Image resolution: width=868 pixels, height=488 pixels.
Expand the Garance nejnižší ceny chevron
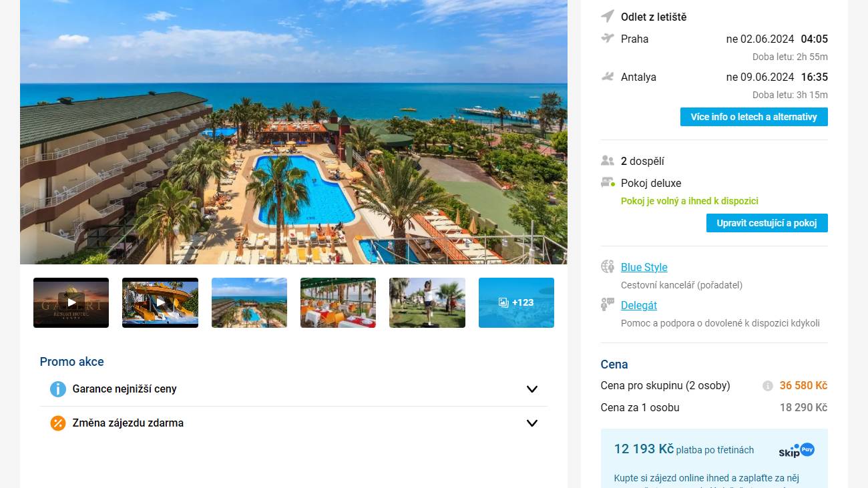tap(532, 389)
